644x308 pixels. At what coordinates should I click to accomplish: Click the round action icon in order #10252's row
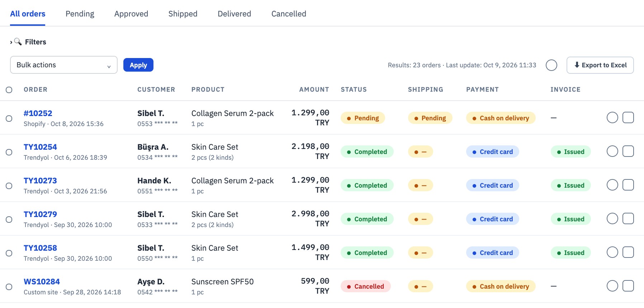tap(612, 117)
